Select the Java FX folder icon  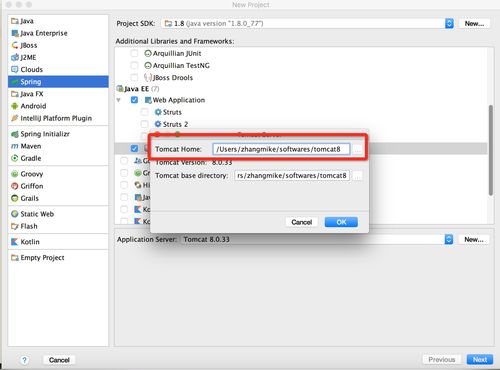15,94
